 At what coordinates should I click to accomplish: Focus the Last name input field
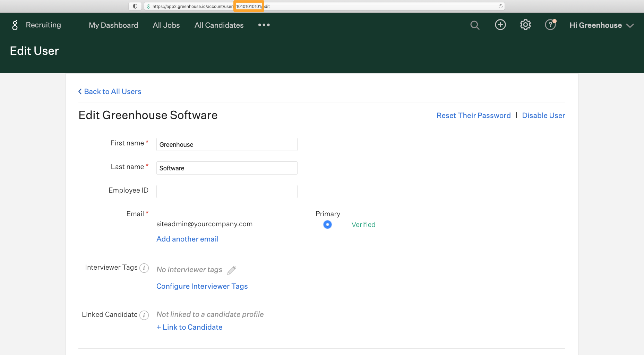coord(227,168)
